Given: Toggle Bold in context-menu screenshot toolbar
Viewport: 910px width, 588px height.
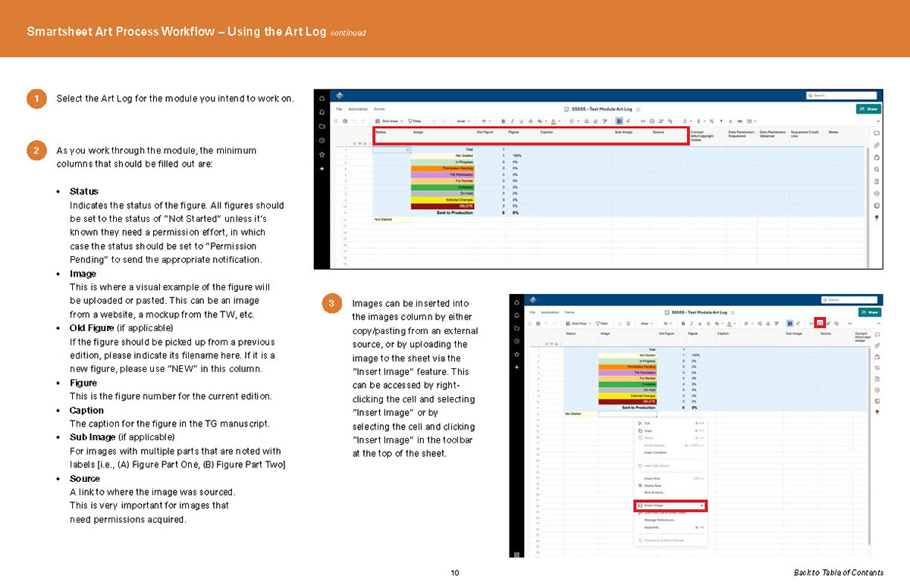Looking at the screenshot, I should pos(683,324).
